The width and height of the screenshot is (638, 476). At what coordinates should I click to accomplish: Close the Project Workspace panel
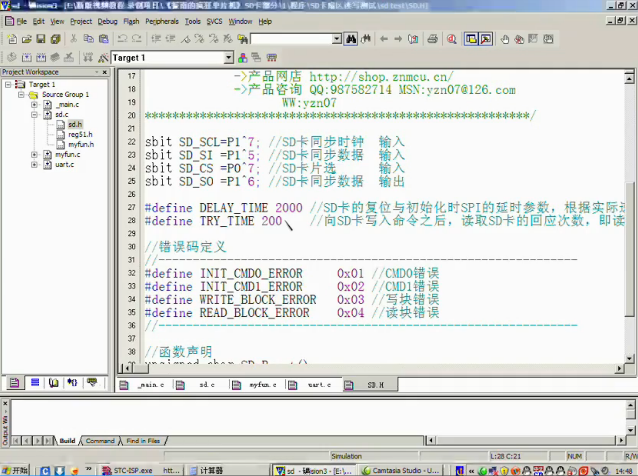coord(107,73)
